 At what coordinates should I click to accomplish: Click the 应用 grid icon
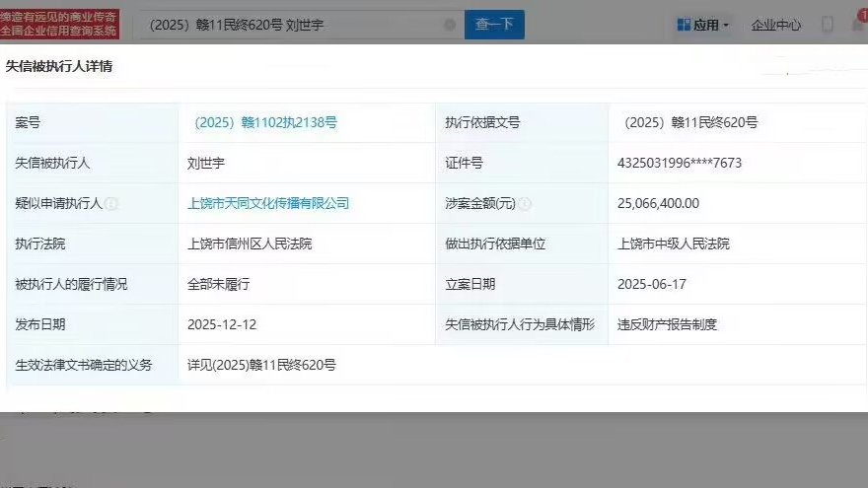(684, 25)
